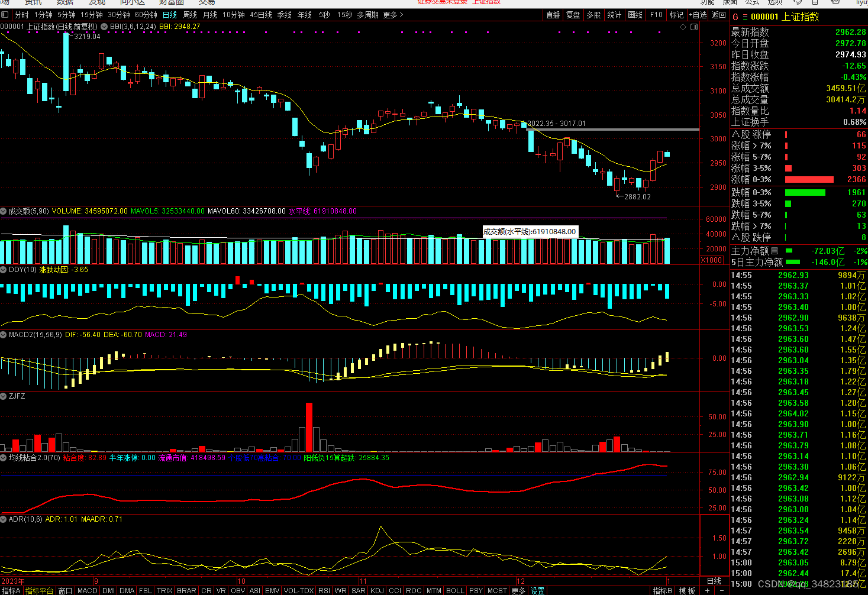The height and width of the screenshot is (595, 868).
Task: Switch sub-chart to RSI indicator
Action: point(324,590)
